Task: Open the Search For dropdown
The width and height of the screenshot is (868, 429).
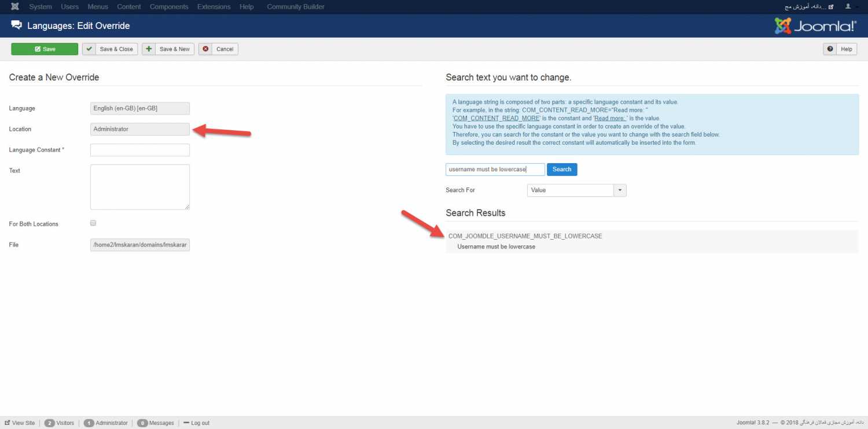Action: pyautogui.click(x=576, y=190)
